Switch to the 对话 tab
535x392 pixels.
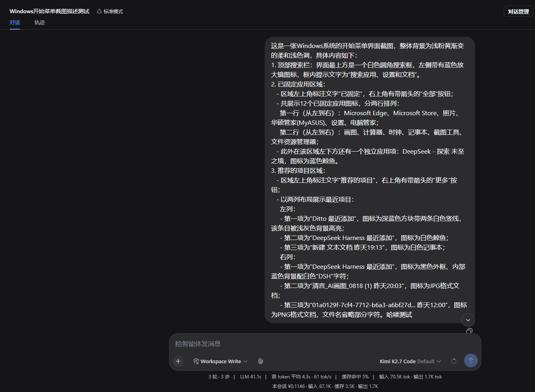point(15,23)
